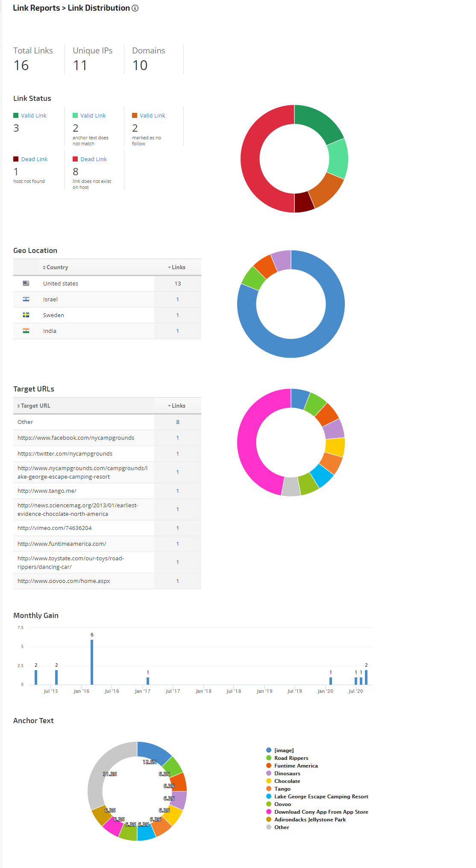Click the Sweden flag icon
Screen dimensions: 476x868
click(26, 315)
